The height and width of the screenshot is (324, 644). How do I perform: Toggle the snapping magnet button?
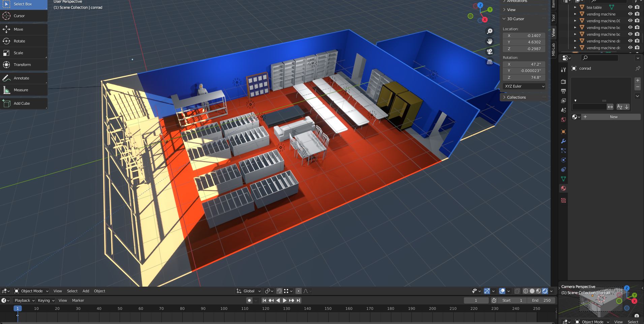(x=279, y=291)
